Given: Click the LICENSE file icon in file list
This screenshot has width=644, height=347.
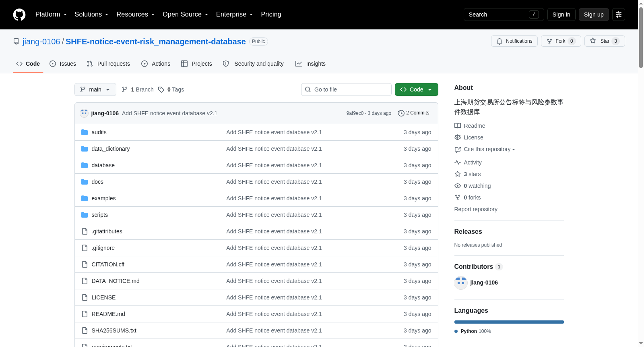Looking at the screenshot, I should click(x=85, y=297).
